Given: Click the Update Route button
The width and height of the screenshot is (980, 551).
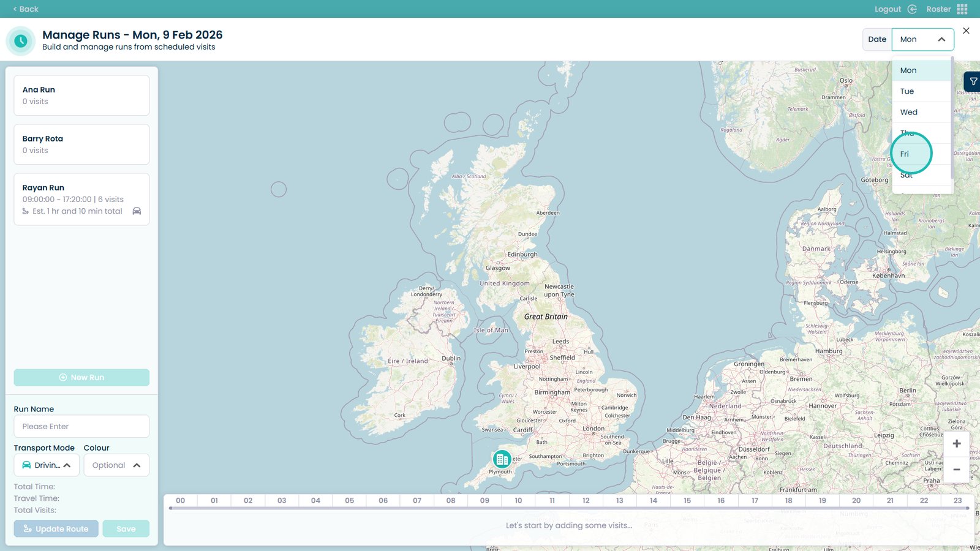Looking at the screenshot, I should [56, 529].
